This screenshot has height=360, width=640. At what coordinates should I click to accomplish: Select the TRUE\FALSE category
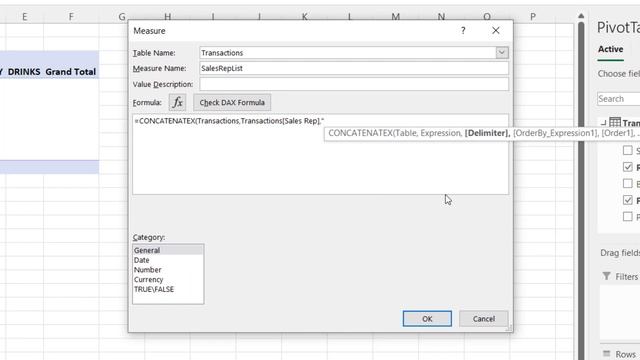168,289
